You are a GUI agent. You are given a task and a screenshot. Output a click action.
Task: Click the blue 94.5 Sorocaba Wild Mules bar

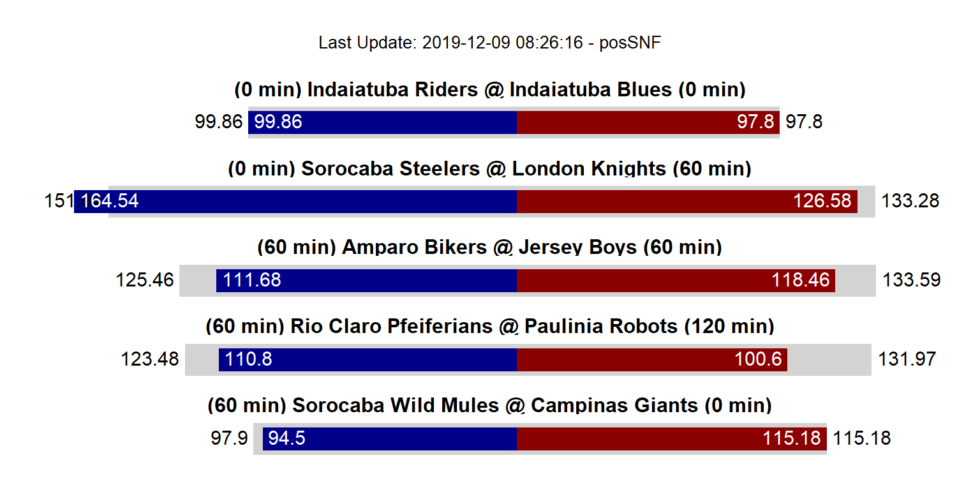point(390,438)
